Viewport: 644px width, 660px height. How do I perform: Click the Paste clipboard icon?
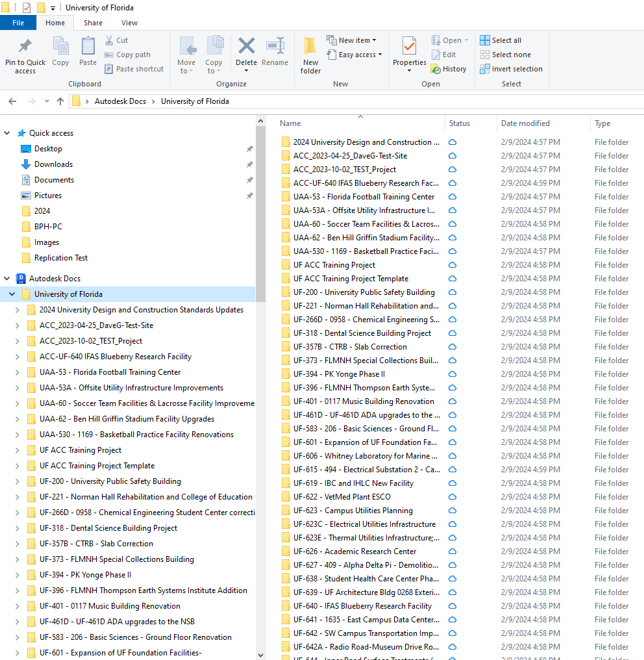88,46
